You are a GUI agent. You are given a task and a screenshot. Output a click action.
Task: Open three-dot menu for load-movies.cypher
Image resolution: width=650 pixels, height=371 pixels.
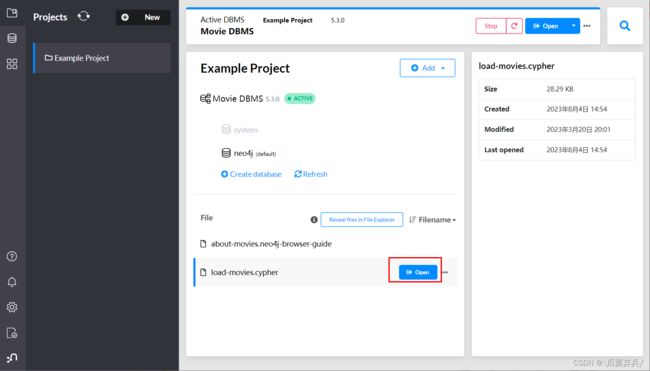point(445,272)
